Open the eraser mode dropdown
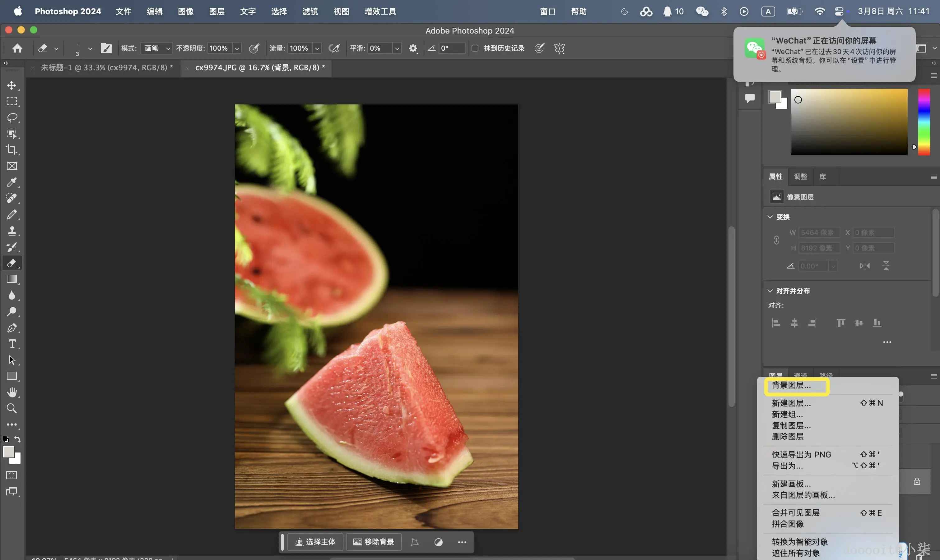Screen dimensions: 940x560 [157, 48]
